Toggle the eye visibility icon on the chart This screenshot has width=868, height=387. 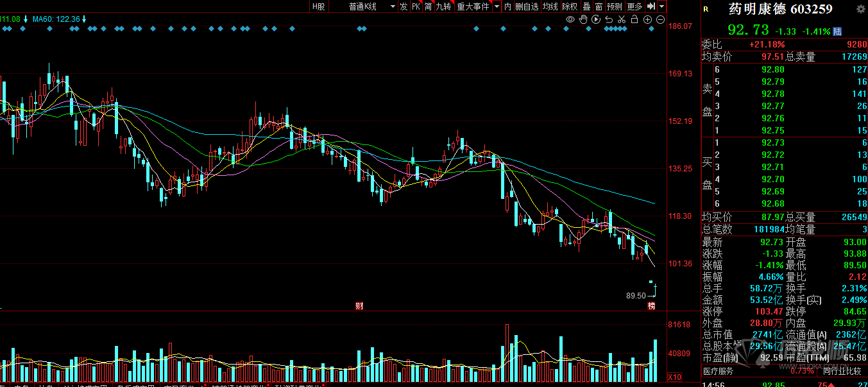pos(570,20)
